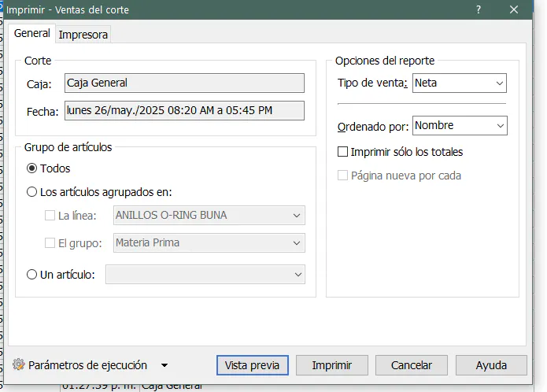The height and width of the screenshot is (392, 547).
Task: Select the Un artículo radio button
Action: (x=32, y=275)
